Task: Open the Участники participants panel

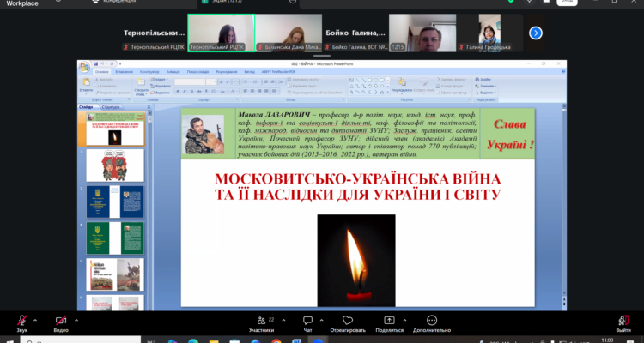Action: point(261,322)
